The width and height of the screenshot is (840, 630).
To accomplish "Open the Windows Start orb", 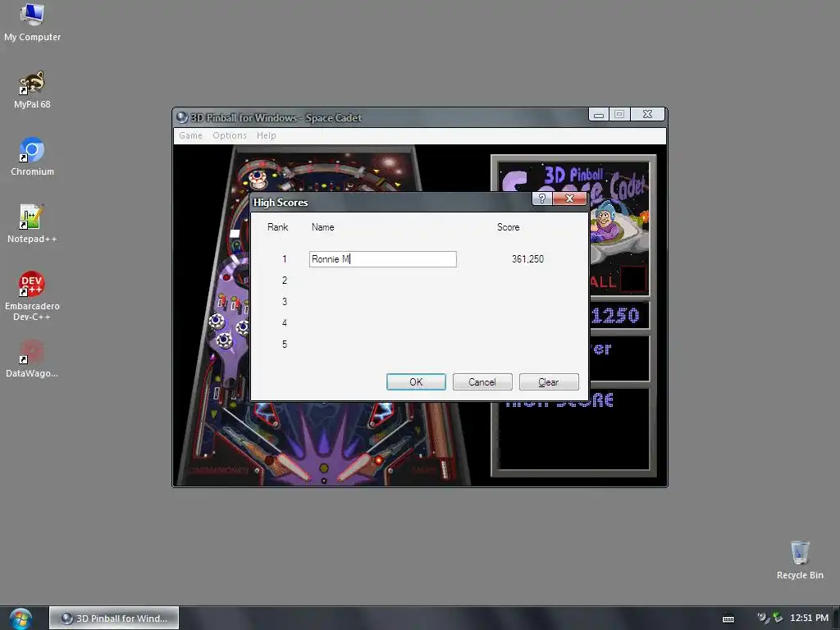I will pyautogui.click(x=21, y=619).
